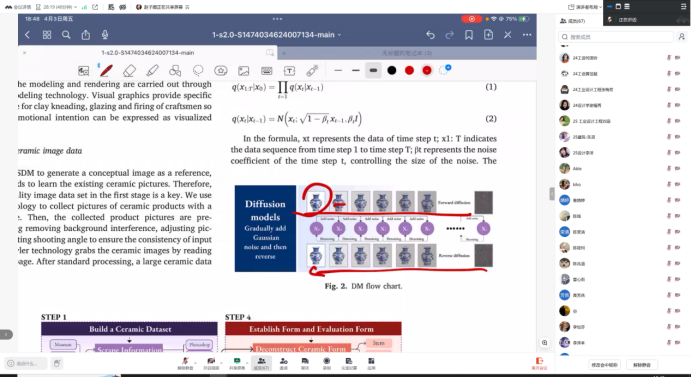The width and height of the screenshot is (692, 378).
Task: Zoom the shared screen with magnifier icon
Action: tap(545, 343)
